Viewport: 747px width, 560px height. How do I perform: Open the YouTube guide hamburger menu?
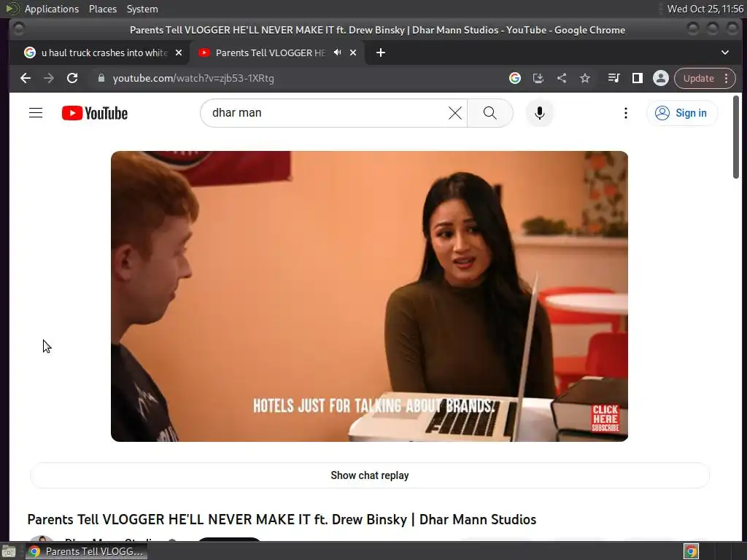(36, 113)
